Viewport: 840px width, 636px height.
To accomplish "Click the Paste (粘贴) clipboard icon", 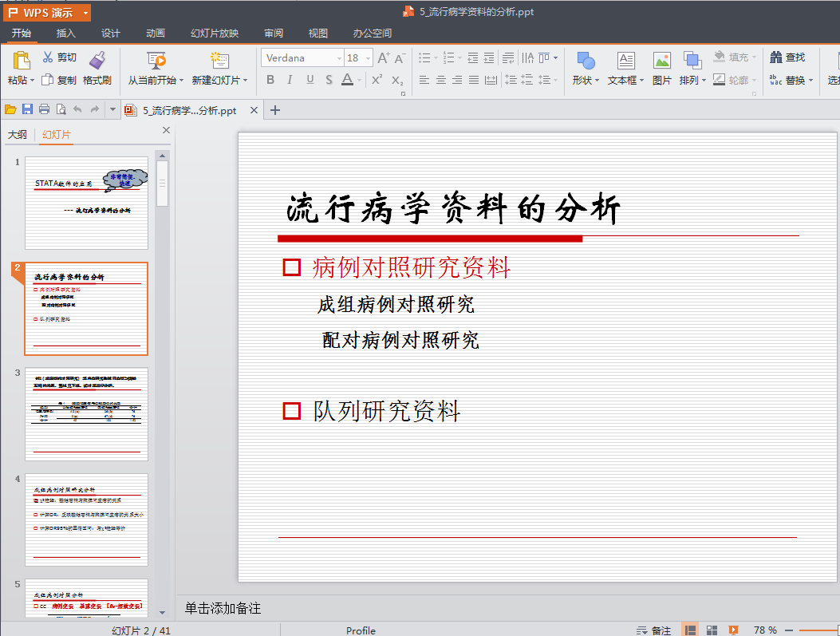I will pyautogui.click(x=22, y=61).
